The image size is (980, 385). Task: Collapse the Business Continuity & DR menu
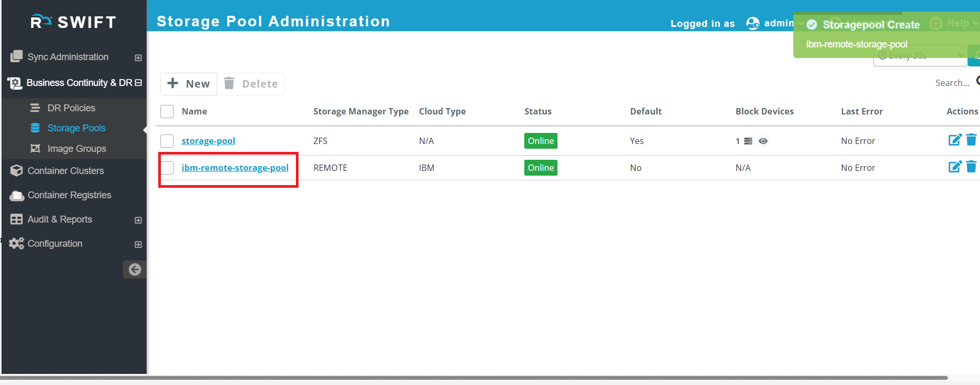(x=138, y=83)
